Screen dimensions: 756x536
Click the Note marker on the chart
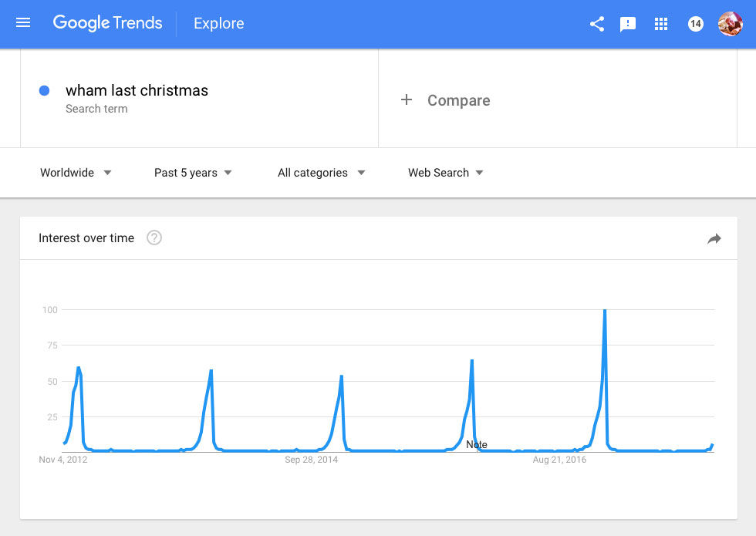[x=477, y=444]
